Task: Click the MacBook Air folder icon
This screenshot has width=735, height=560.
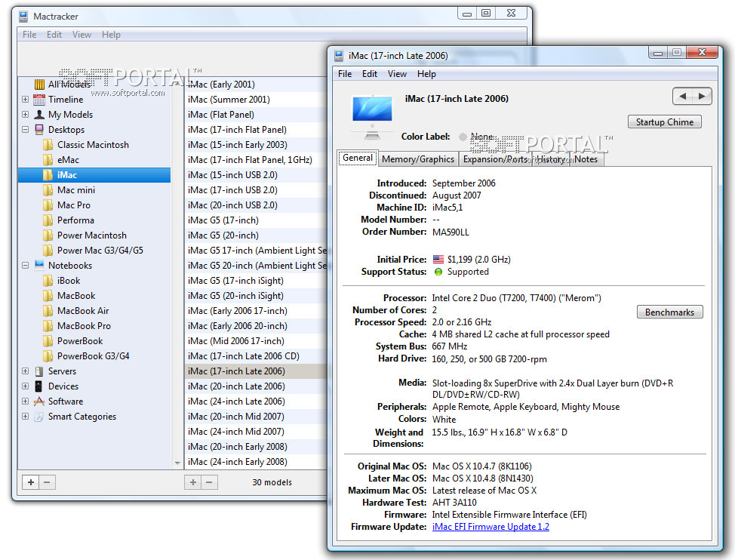Action: 48,311
